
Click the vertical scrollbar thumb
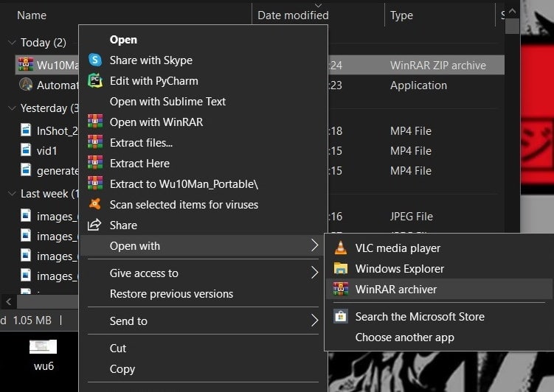click(512, 26)
